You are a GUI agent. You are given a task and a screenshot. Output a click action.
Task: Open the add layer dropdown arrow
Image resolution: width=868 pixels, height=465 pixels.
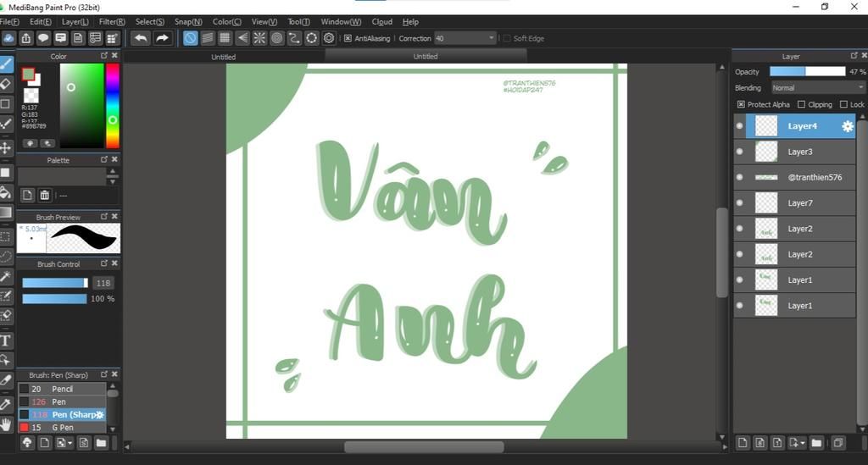(803, 444)
